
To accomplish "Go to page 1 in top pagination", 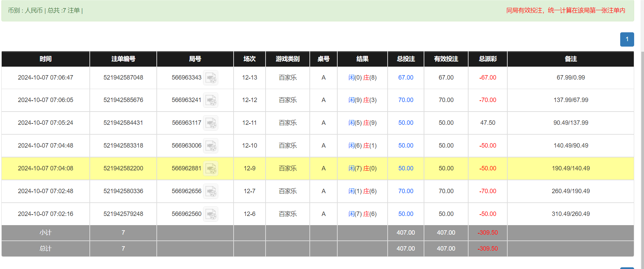I will [x=627, y=39].
